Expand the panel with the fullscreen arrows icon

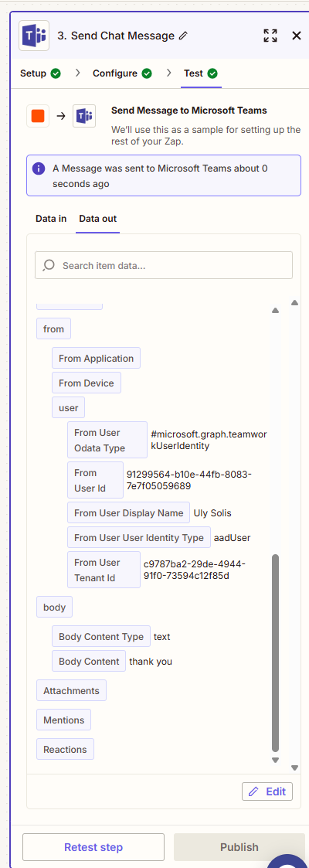[270, 36]
